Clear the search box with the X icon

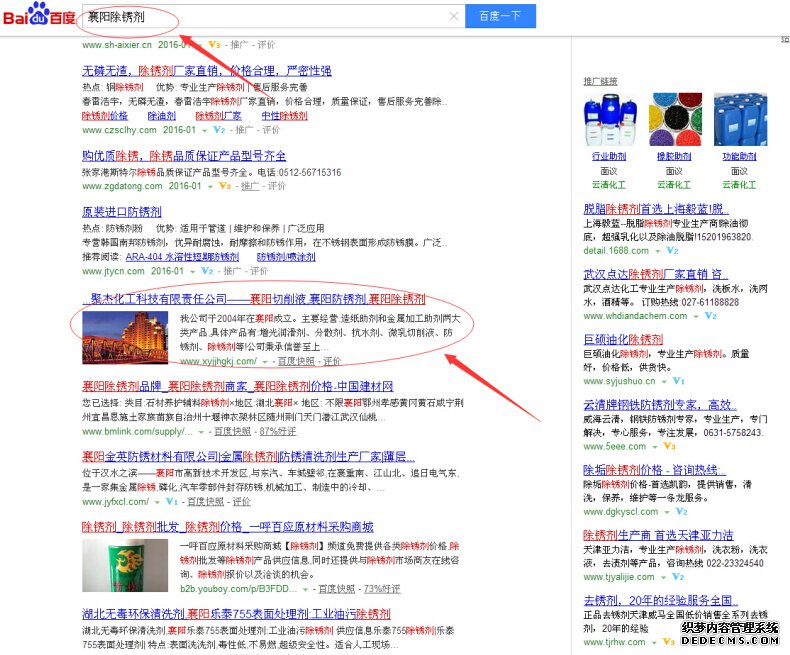click(453, 17)
